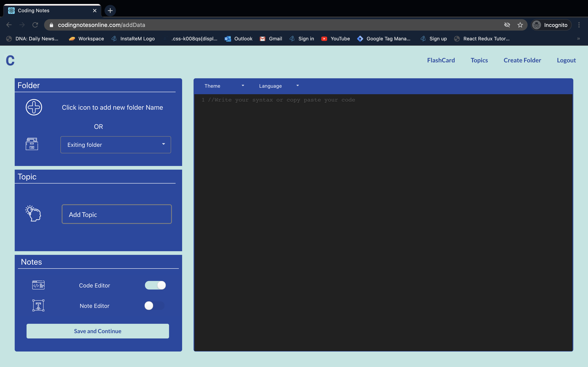The width and height of the screenshot is (588, 367).
Task: Click the file cabinet folder icon
Action: pos(32,144)
